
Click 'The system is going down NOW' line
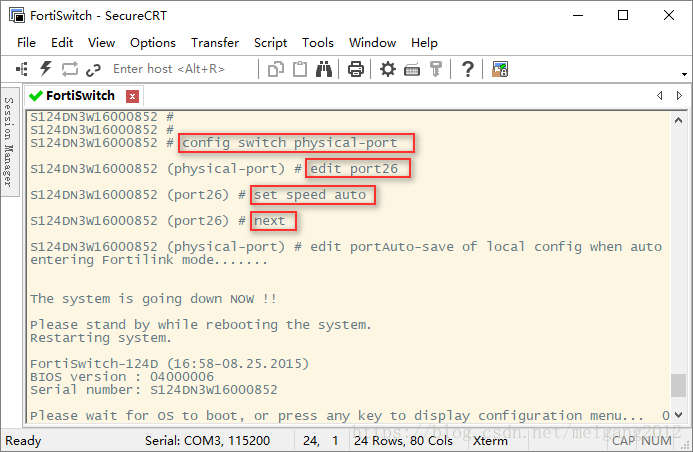point(153,299)
